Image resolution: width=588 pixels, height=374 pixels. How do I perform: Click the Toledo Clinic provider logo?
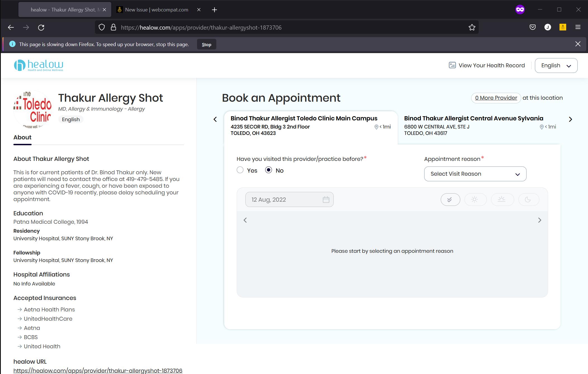click(x=33, y=109)
